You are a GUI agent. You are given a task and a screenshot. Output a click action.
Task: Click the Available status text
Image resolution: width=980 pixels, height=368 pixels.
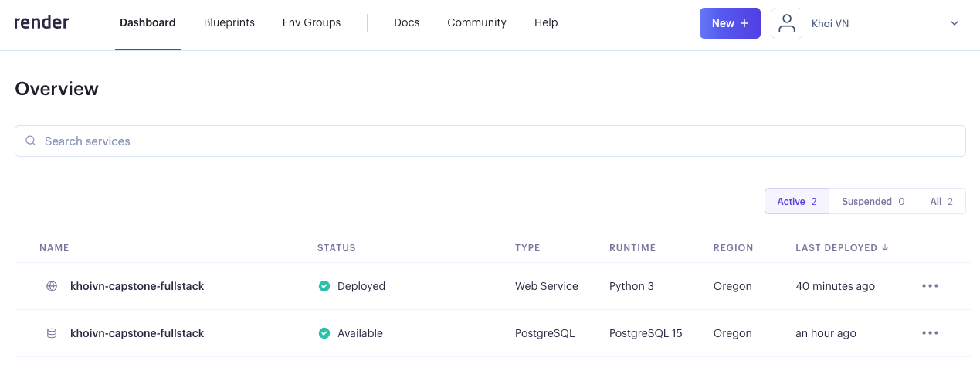click(360, 333)
